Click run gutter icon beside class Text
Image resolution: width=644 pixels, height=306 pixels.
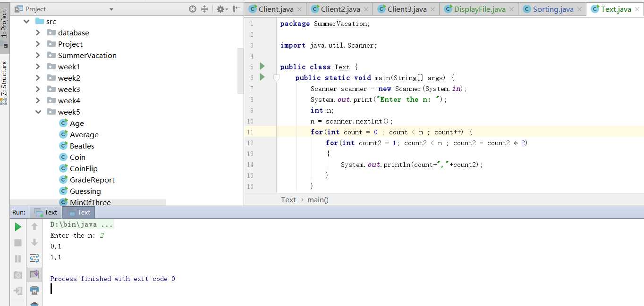(x=263, y=66)
